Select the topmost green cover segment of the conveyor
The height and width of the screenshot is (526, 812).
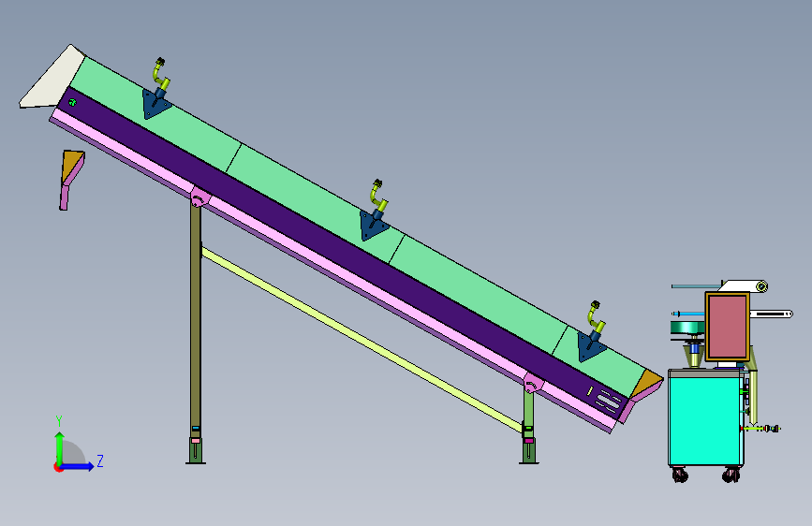(x=155, y=114)
